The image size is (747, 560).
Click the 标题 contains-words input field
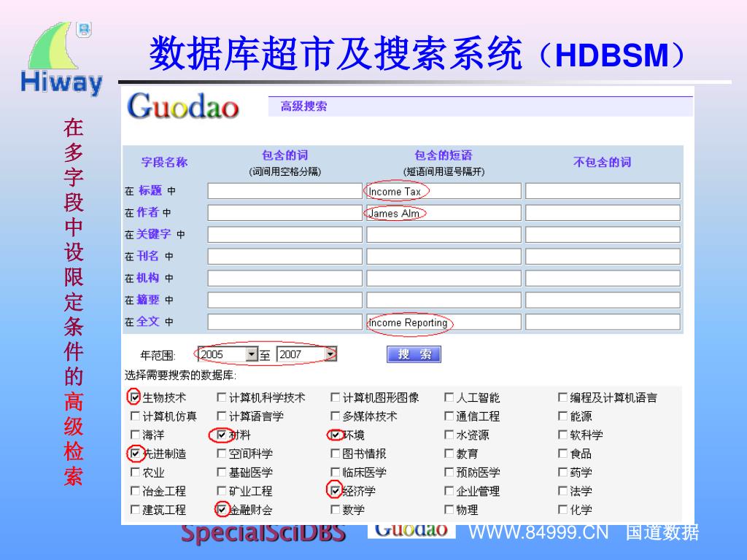pyautogui.click(x=285, y=191)
